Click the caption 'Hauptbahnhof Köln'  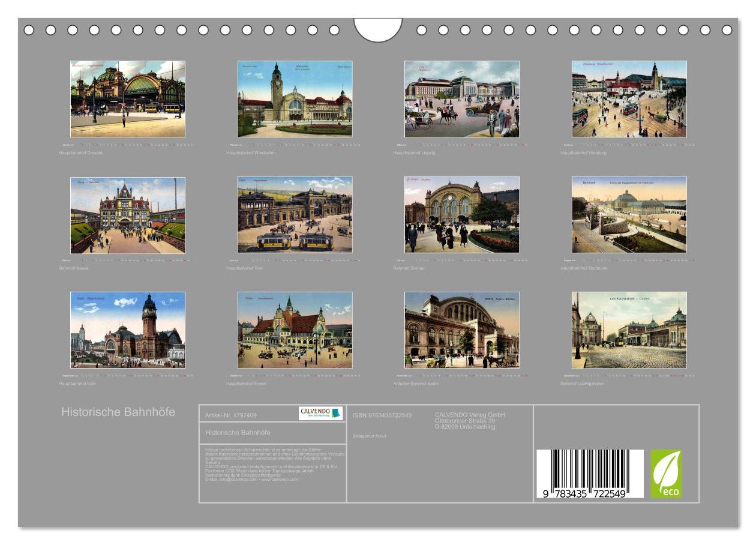tap(79, 384)
